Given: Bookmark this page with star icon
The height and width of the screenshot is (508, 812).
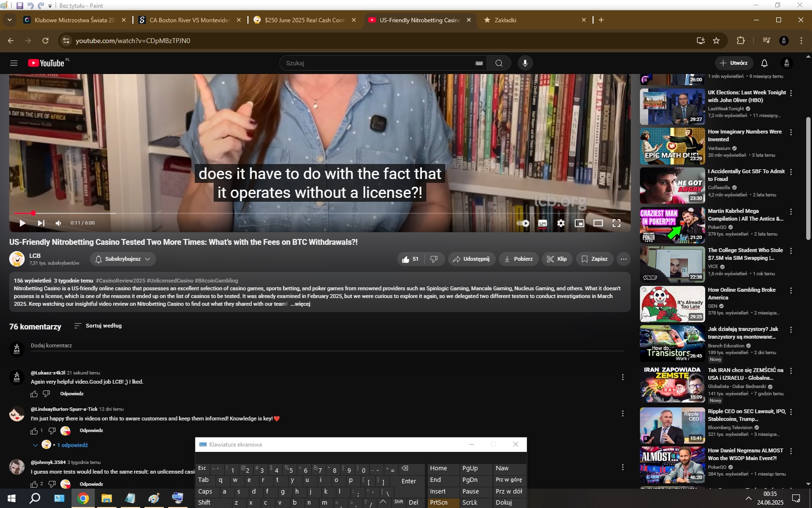Looking at the screenshot, I should point(716,41).
